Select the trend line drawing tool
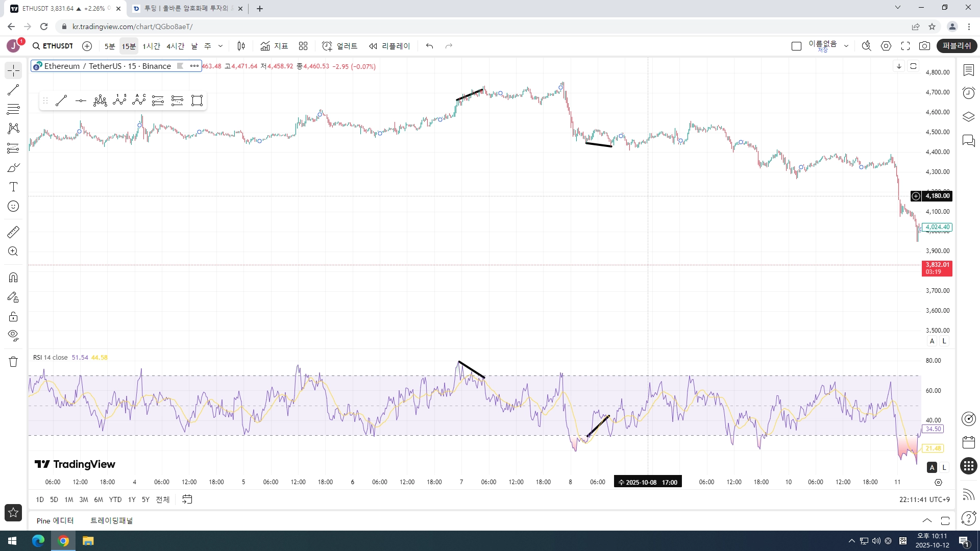The height and width of the screenshot is (551, 980). [13, 90]
